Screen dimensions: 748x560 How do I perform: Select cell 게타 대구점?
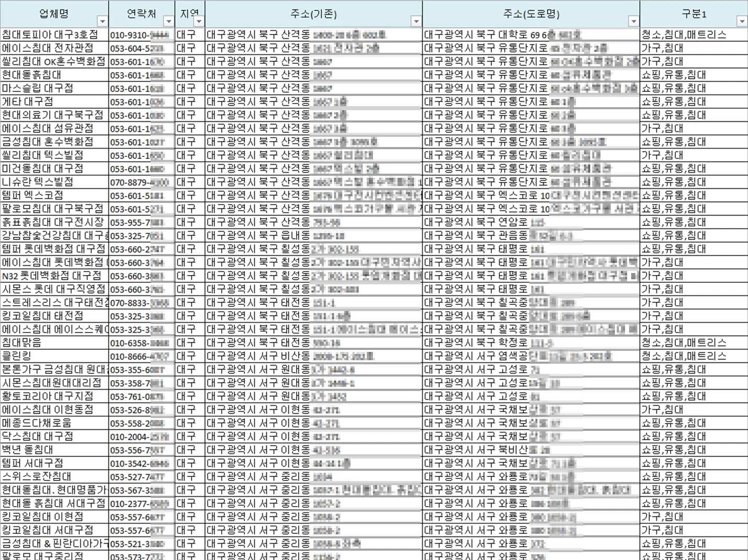point(54,101)
